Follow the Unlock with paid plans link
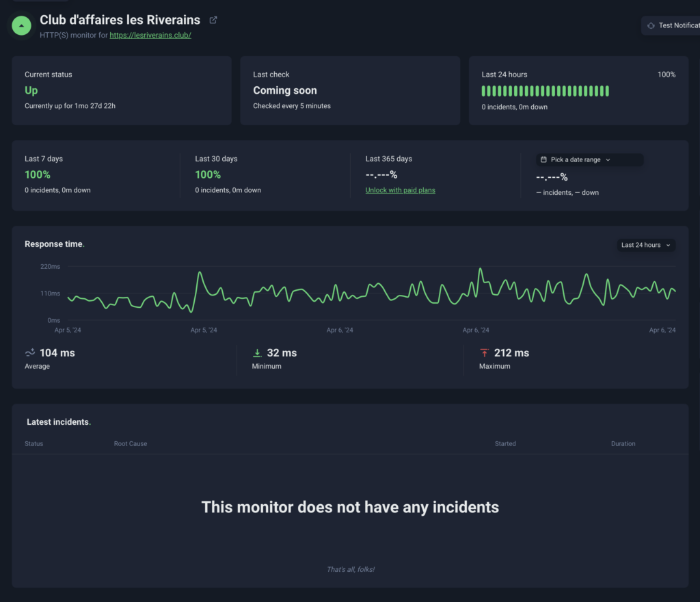This screenshot has height=602, width=700. pyautogui.click(x=400, y=190)
